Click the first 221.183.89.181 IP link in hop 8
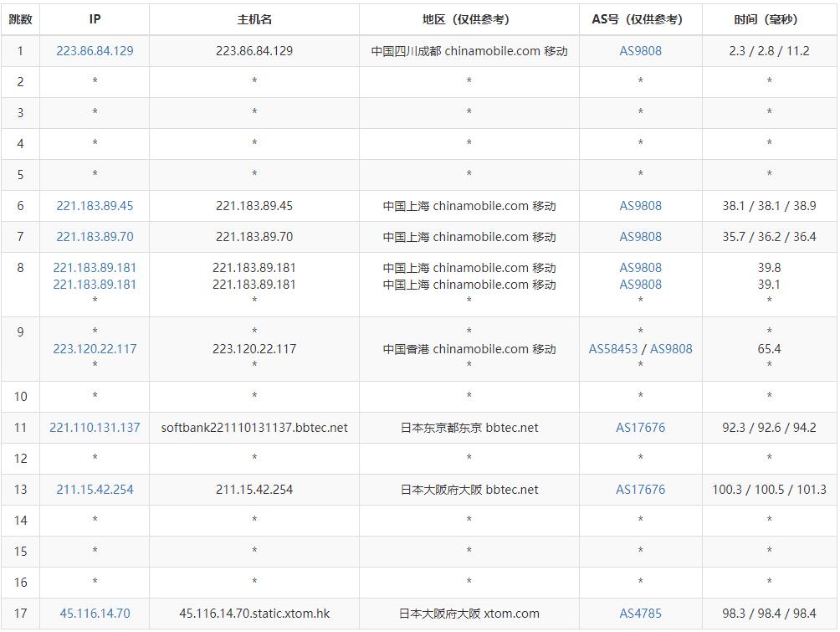This screenshot has width=840, height=632. click(95, 268)
